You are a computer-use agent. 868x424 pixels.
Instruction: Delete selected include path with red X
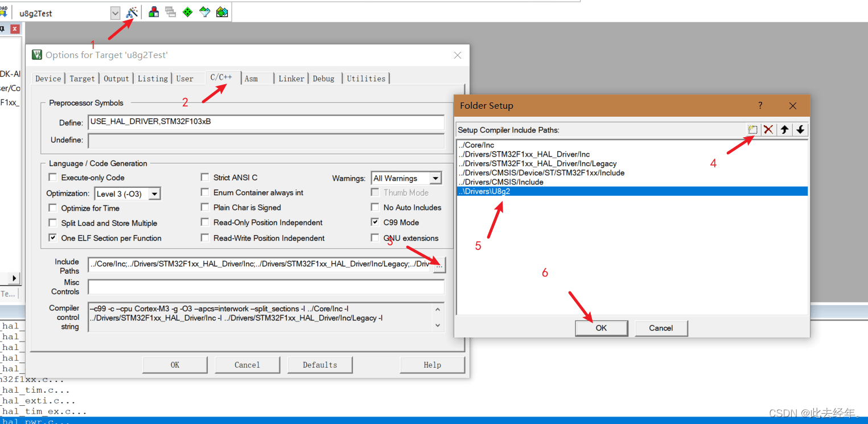[768, 130]
